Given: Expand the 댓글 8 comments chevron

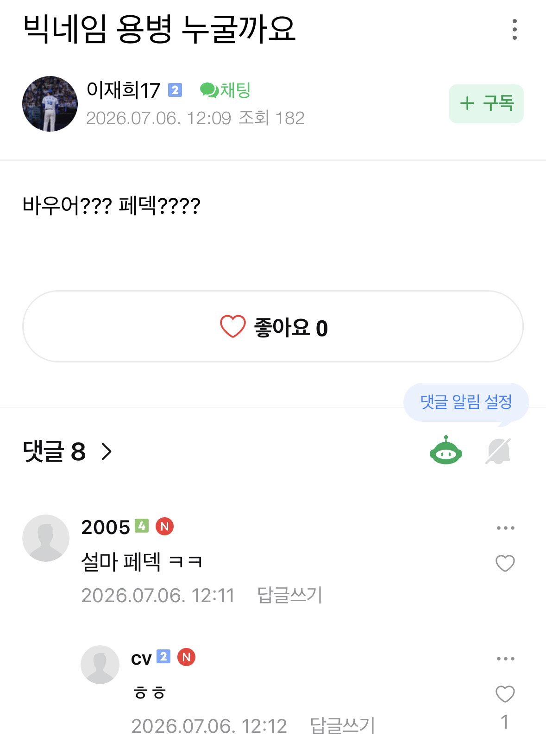Looking at the screenshot, I should pos(107,451).
